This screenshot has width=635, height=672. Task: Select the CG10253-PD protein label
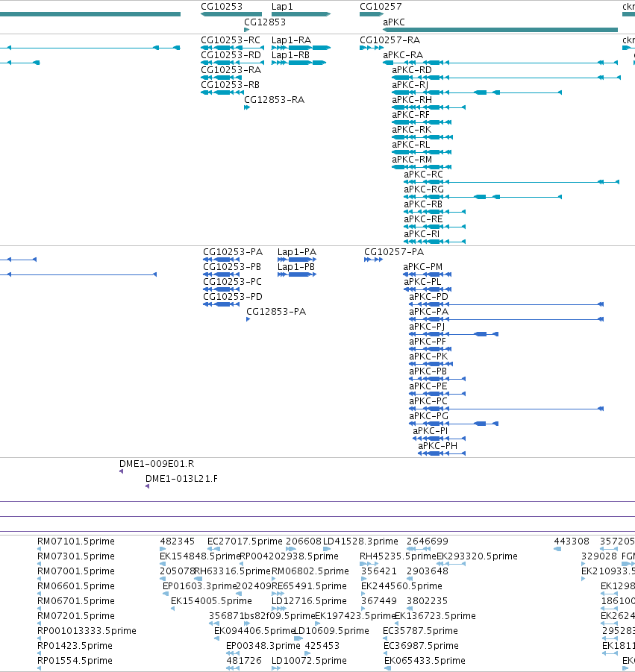233,297
